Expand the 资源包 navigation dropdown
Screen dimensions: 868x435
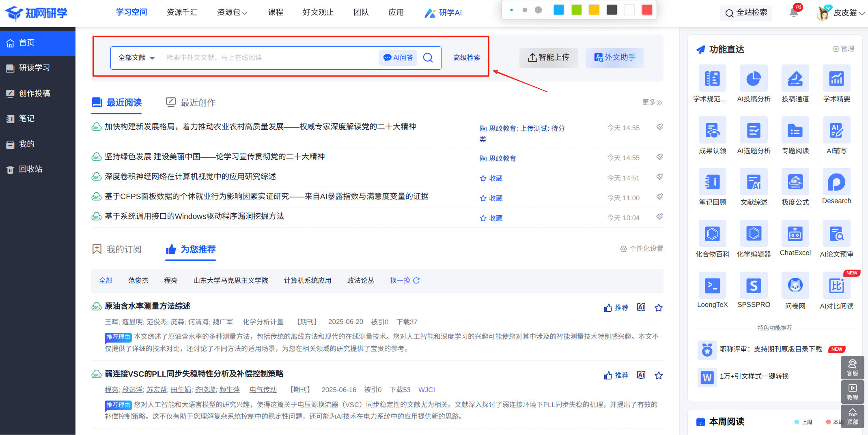coord(232,13)
